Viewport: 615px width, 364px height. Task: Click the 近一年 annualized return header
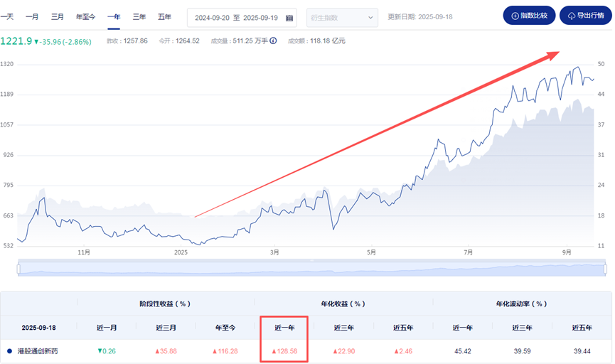(x=284, y=328)
